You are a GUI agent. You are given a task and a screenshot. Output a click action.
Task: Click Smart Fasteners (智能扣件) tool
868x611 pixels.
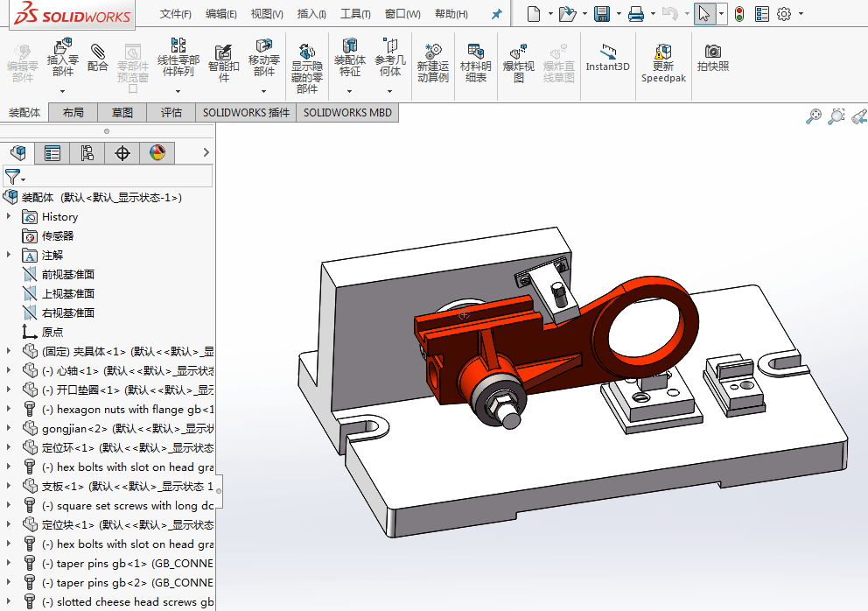click(x=224, y=63)
